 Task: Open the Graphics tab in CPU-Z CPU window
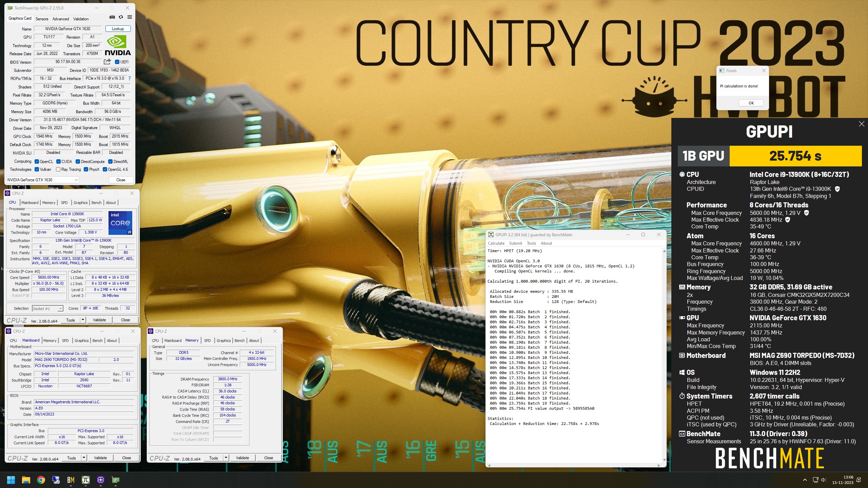coord(80,203)
